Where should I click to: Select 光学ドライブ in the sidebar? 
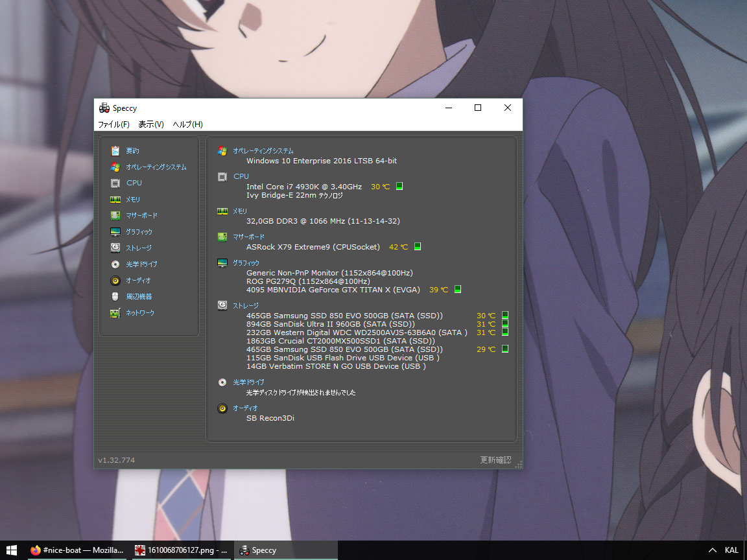141,264
